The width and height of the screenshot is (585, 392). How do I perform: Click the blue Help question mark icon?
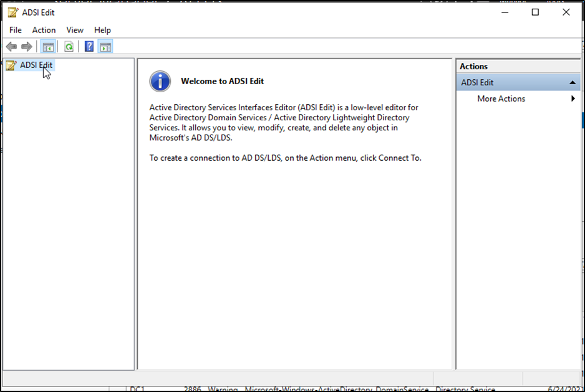89,47
